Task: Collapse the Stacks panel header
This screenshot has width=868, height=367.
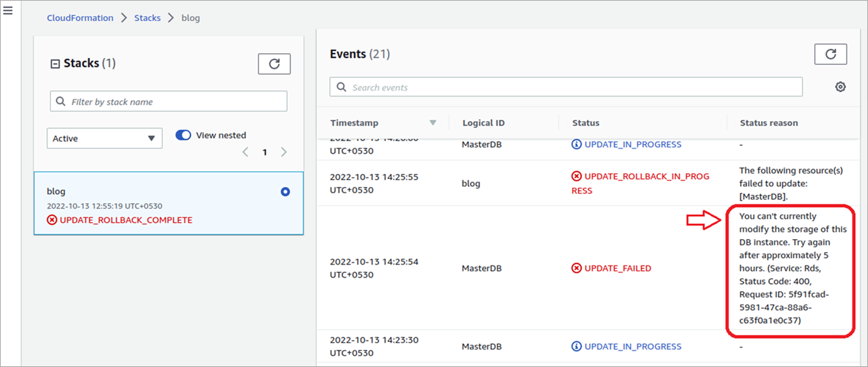Action: [56, 64]
